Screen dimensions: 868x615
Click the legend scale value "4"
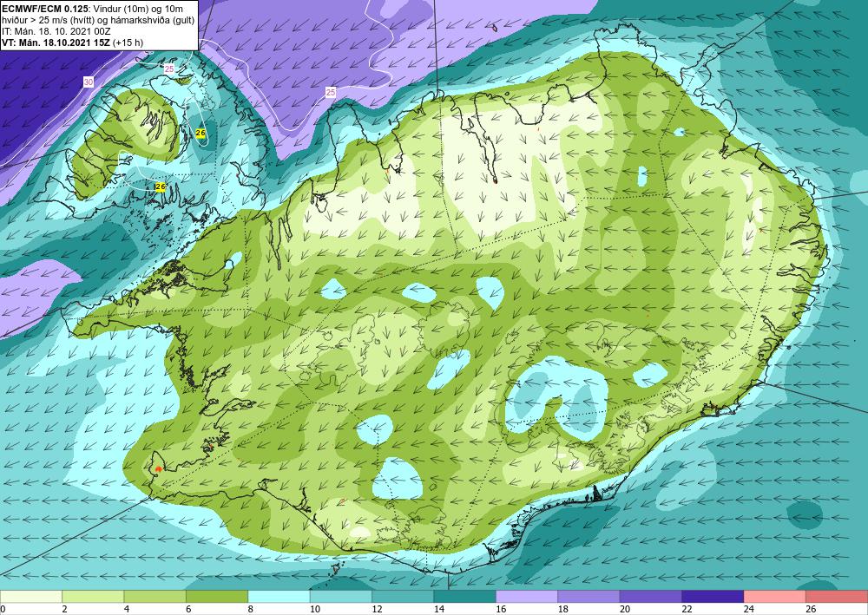[127, 609]
